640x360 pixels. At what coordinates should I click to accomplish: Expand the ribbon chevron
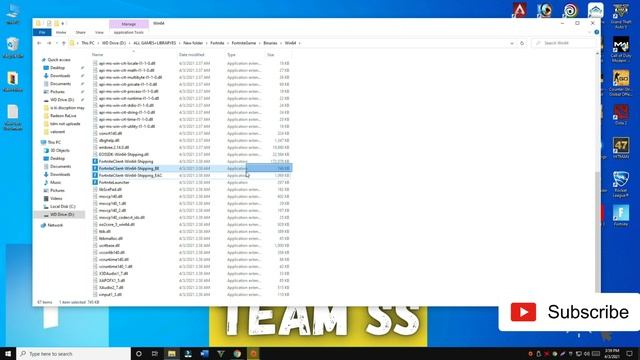589,32
